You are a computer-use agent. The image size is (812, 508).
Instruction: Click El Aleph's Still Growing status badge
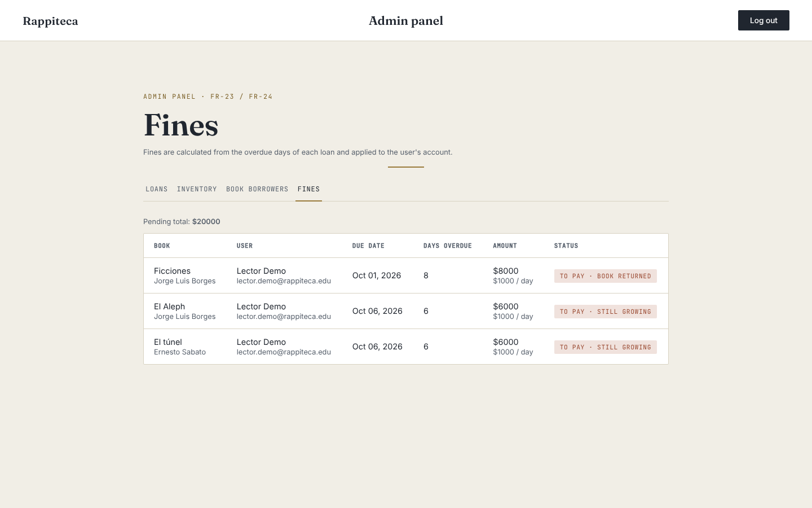tap(606, 312)
